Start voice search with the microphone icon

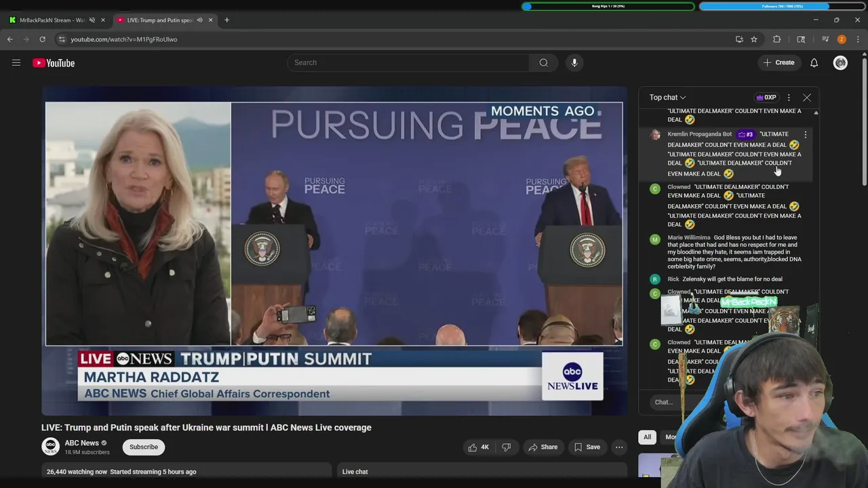pyautogui.click(x=574, y=62)
